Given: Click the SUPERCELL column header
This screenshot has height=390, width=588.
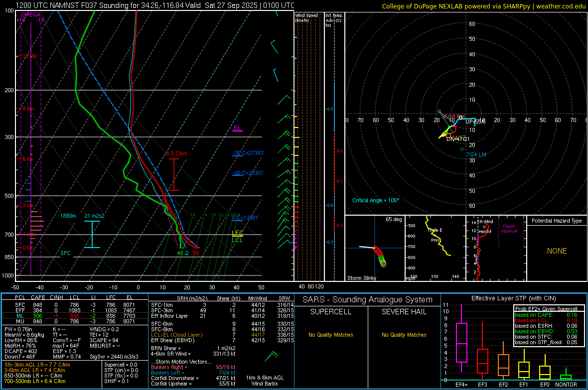Looking at the screenshot, I should [331, 312].
